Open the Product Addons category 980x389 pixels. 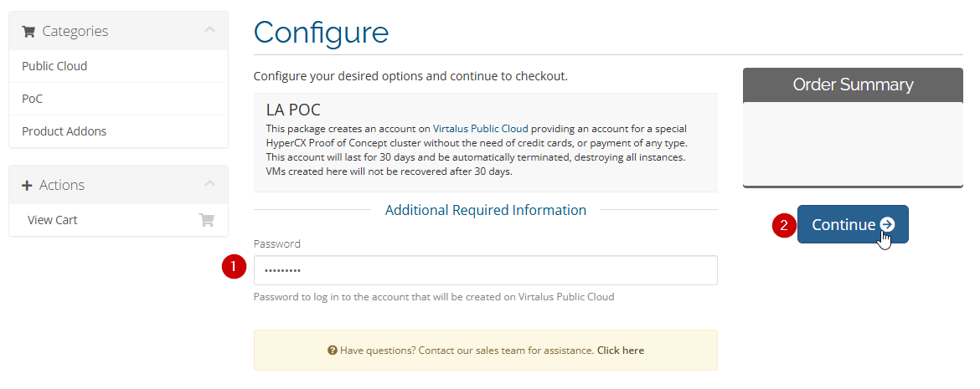(64, 131)
